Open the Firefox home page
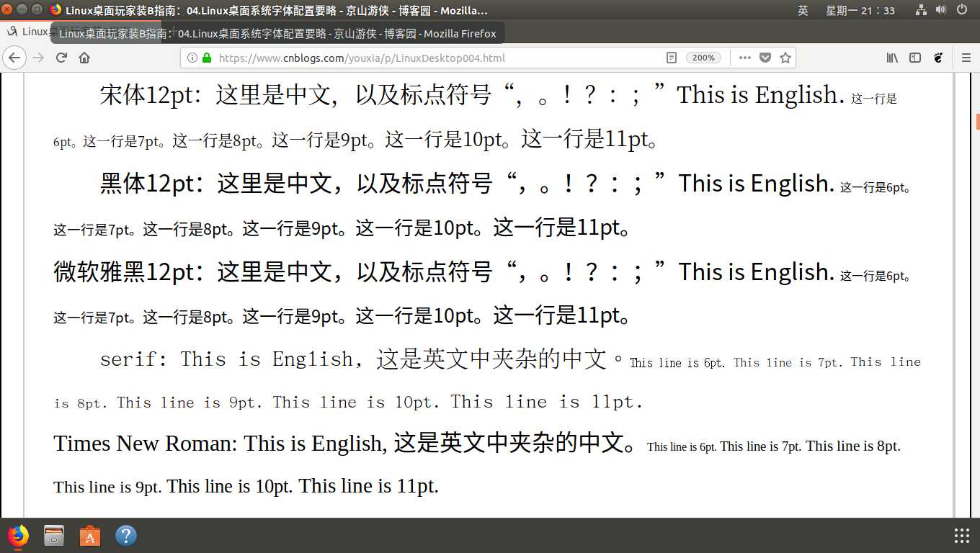 click(84, 58)
